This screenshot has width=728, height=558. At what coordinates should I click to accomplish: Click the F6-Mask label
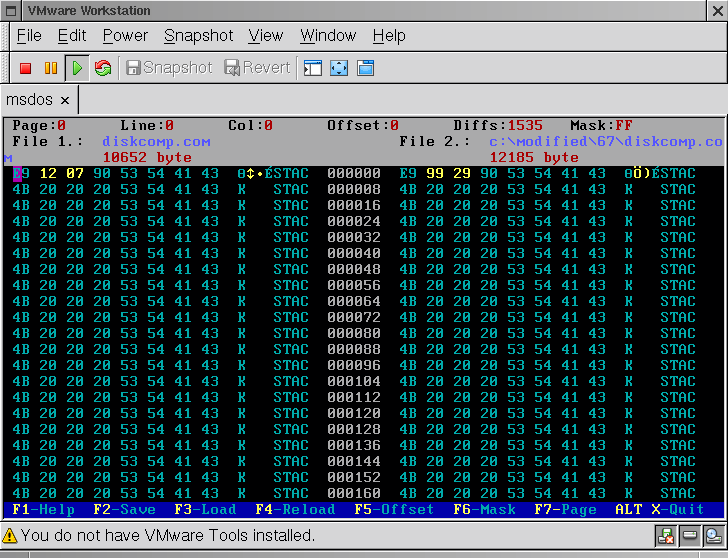pyautogui.click(x=484, y=510)
